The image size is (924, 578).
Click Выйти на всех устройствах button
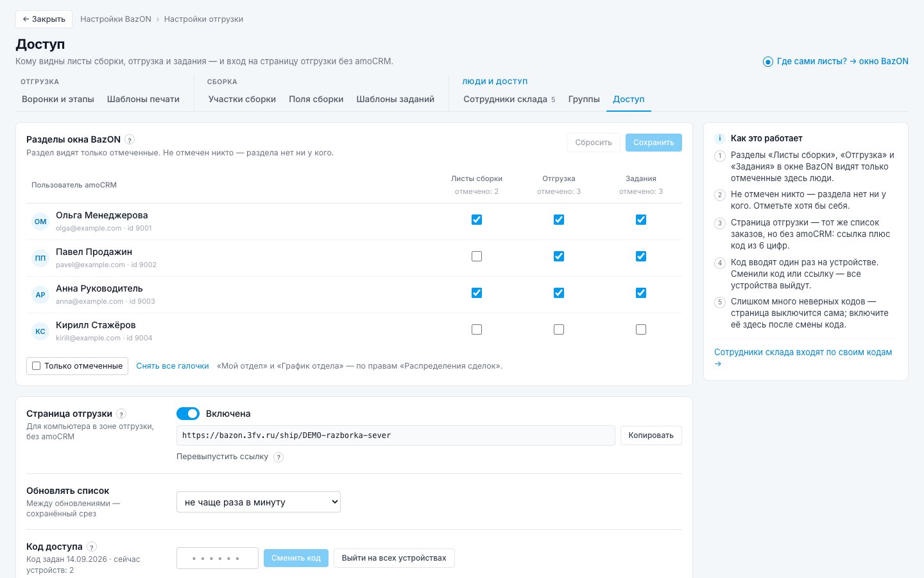(394, 558)
